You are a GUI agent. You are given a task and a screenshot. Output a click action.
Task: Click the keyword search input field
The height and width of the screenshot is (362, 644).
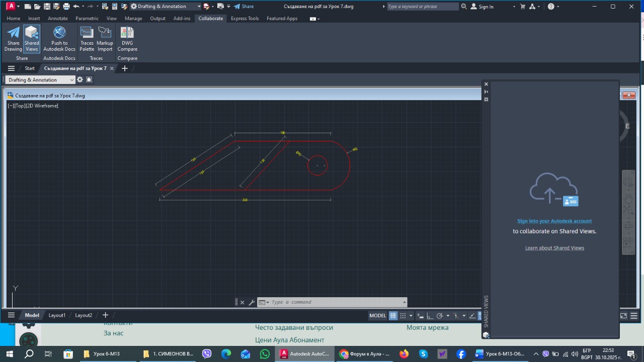(x=422, y=7)
